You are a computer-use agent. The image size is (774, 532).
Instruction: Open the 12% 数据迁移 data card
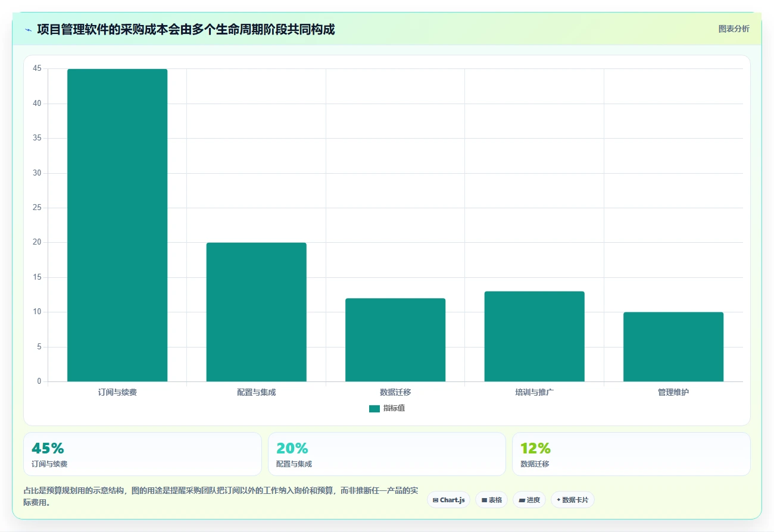[631, 454]
